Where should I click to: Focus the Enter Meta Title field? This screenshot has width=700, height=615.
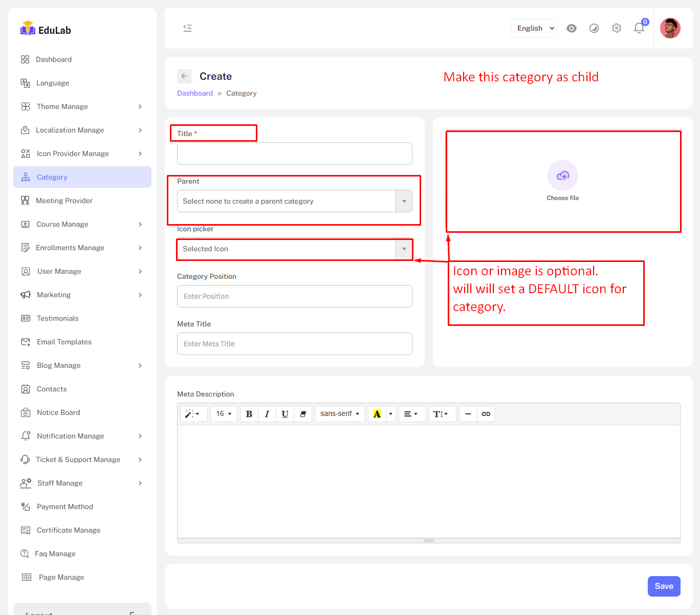pos(294,344)
